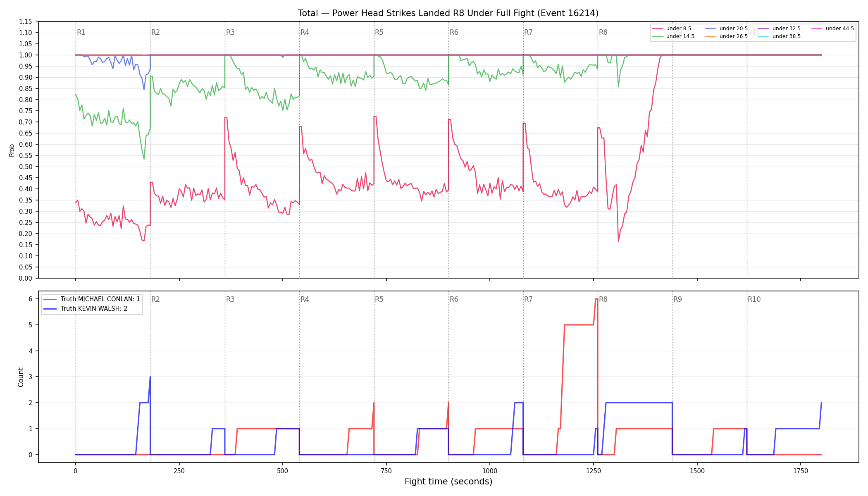Image resolution: width=868 pixels, height=496 pixels.
Task: Select the 'under 8.5' legend entry
Action: coord(672,29)
